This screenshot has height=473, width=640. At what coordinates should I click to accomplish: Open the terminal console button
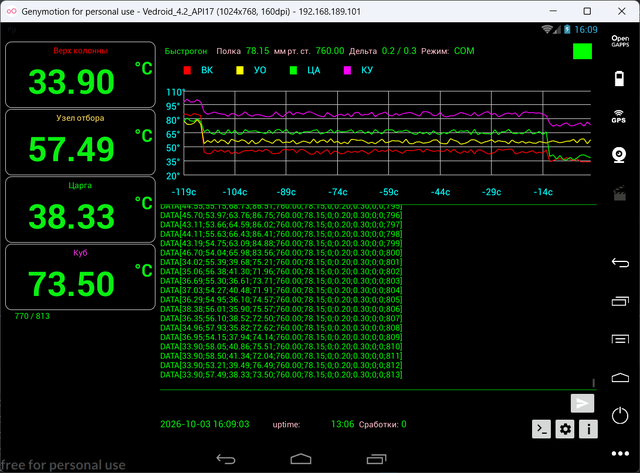pyautogui.click(x=541, y=429)
